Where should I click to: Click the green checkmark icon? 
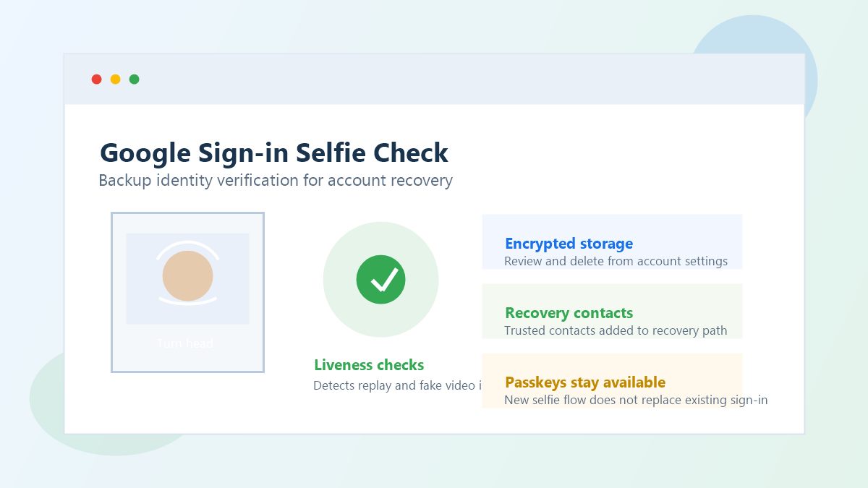pos(380,280)
